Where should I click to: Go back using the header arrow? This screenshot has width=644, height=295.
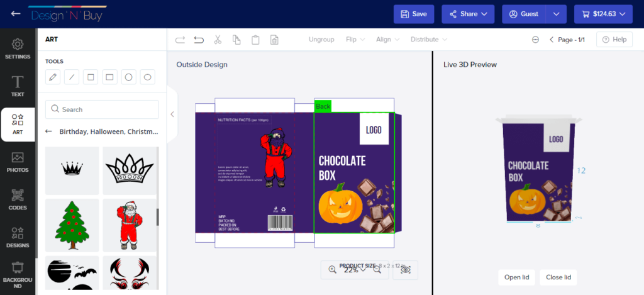16,14
